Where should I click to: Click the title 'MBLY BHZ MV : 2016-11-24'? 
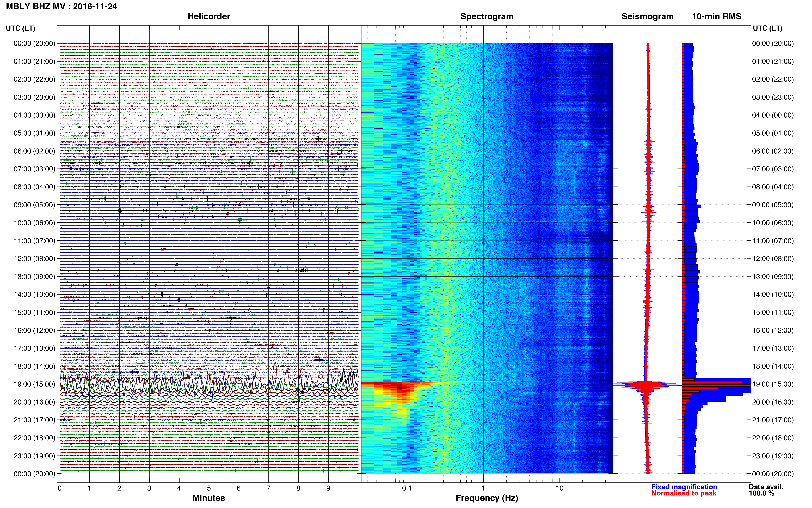(x=61, y=6)
